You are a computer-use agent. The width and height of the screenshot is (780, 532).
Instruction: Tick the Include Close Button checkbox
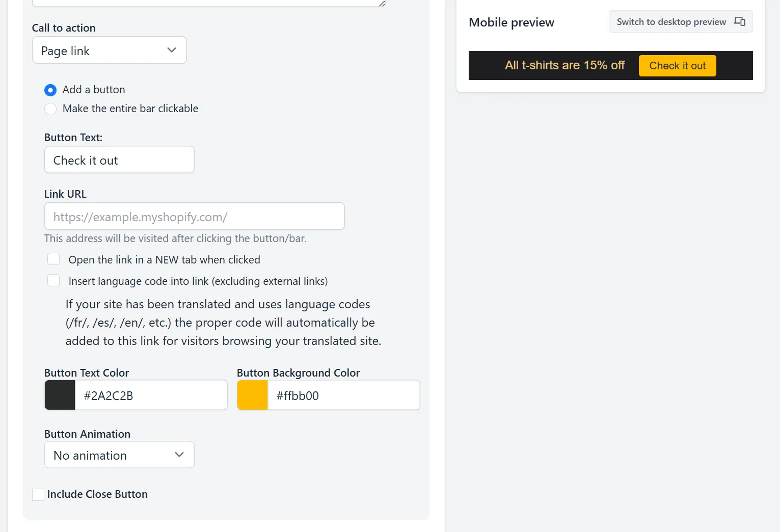[38, 494]
